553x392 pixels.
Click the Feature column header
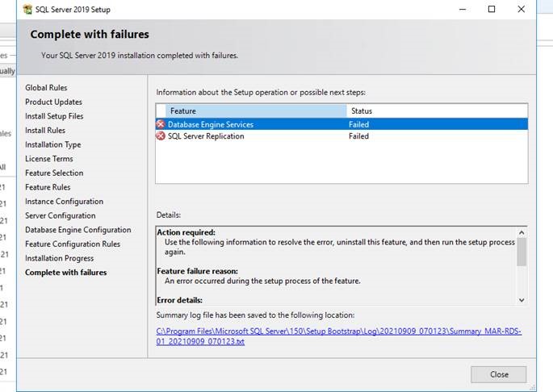point(256,111)
